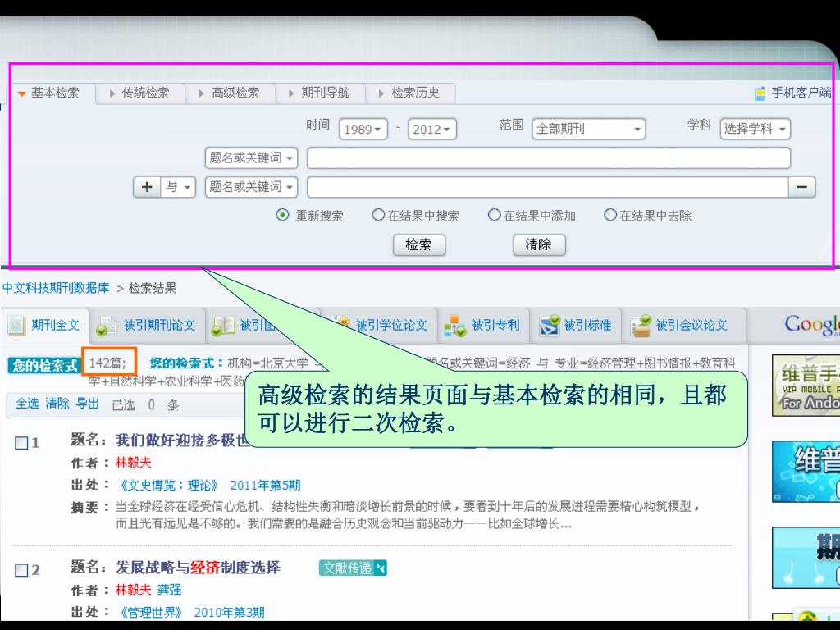Expand the 全部期刊 range dropdown
The height and width of the screenshot is (630, 840).
coord(589,129)
